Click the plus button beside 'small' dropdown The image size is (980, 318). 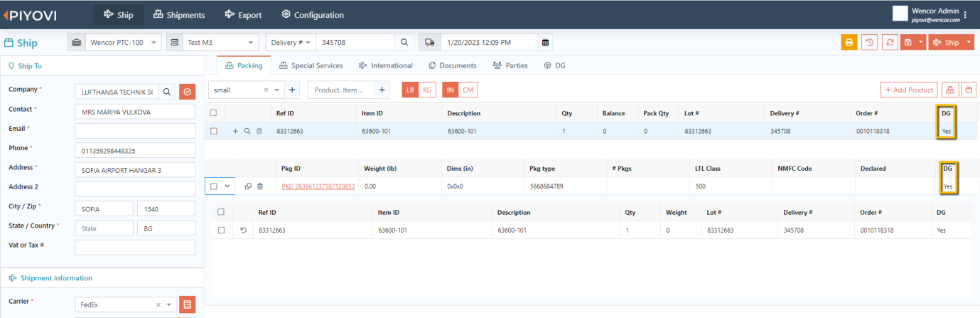[292, 90]
